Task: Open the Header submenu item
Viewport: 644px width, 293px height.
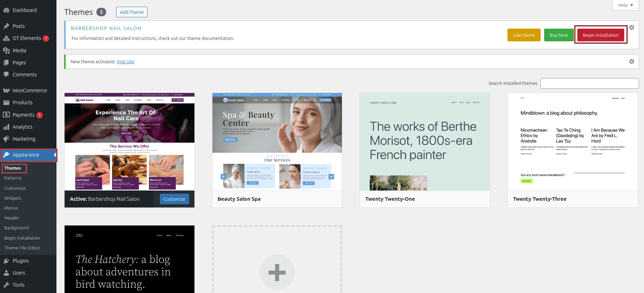Action: click(12, 218)
